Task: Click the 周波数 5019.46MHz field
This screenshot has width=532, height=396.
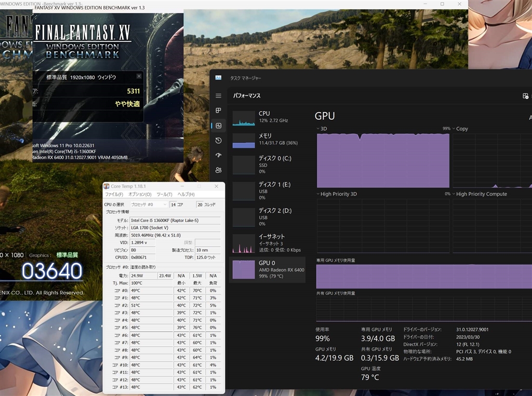Action: pyautogui.click(x=175, y=235)
